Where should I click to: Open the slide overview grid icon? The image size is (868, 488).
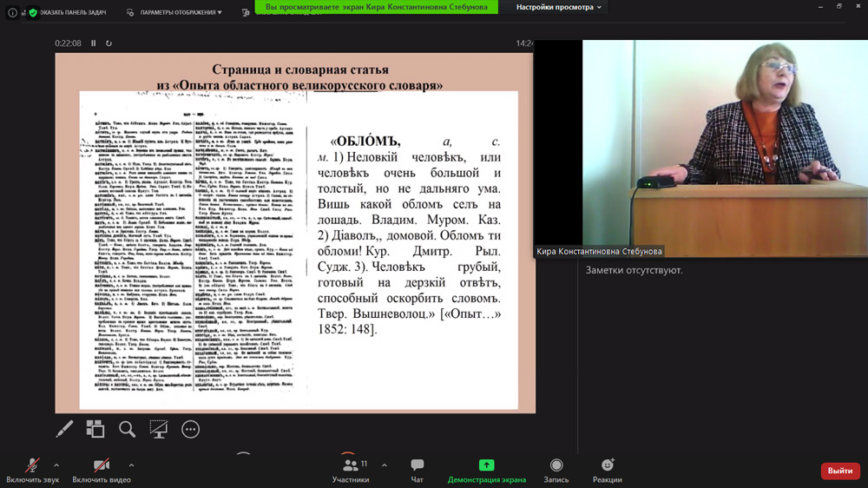click(x=95, y=429)
